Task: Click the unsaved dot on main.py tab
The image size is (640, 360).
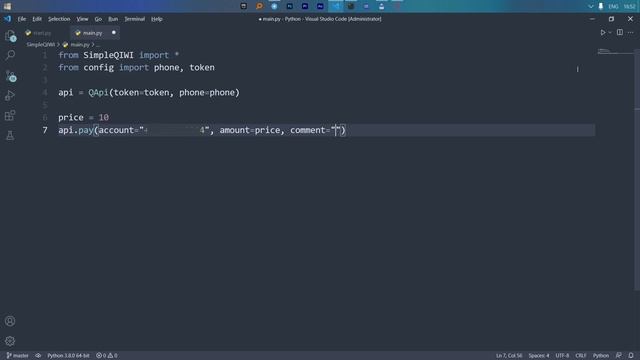Action: click(x=114, y=33)
